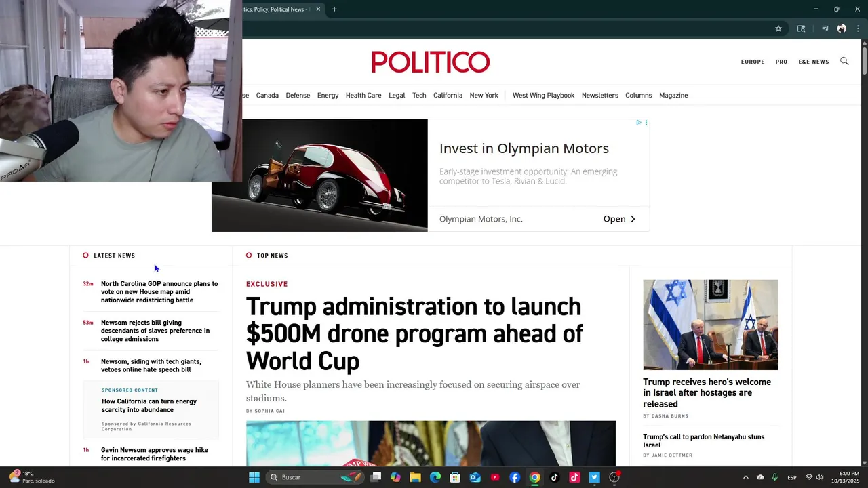The width and height of the screenshot is (868, 488).
Task: Open Newsom rejects bill on college admissions story
Action: coord(155,331)
